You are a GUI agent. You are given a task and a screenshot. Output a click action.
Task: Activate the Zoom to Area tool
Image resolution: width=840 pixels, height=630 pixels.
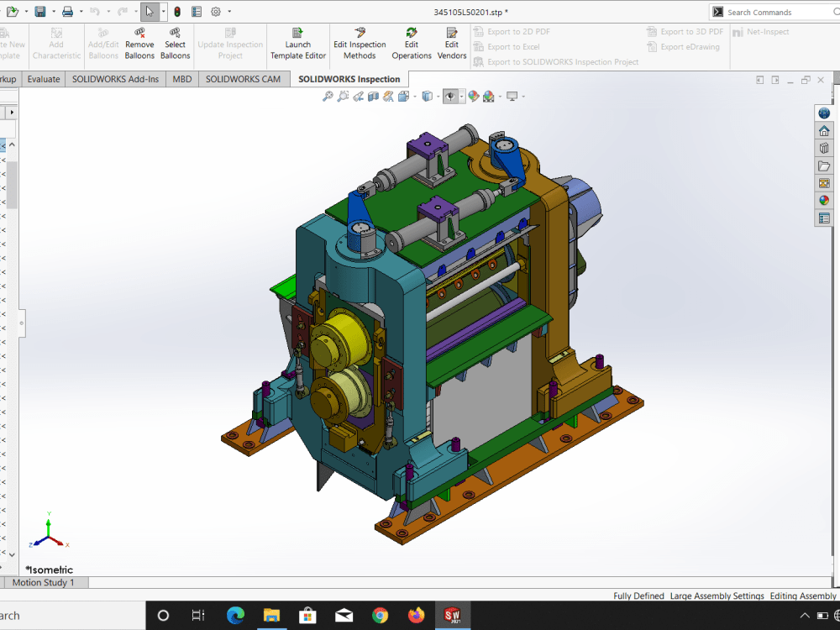[x=341, y=96]
